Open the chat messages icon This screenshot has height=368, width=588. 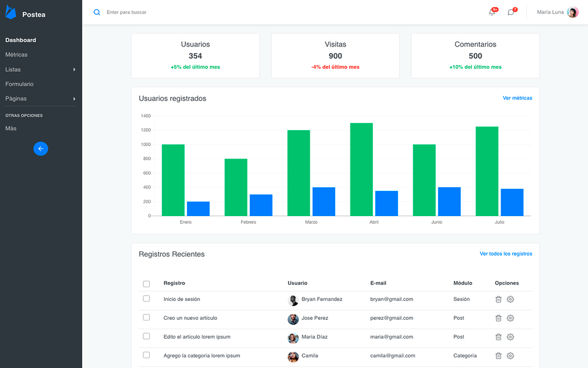pos(511,12)
